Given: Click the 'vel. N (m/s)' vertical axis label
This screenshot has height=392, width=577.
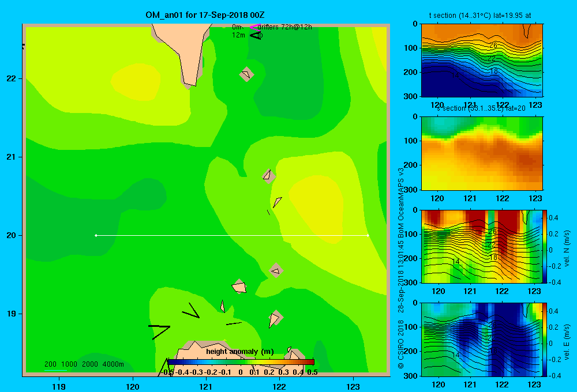Looking at the screenshot, I should [567, 248].
